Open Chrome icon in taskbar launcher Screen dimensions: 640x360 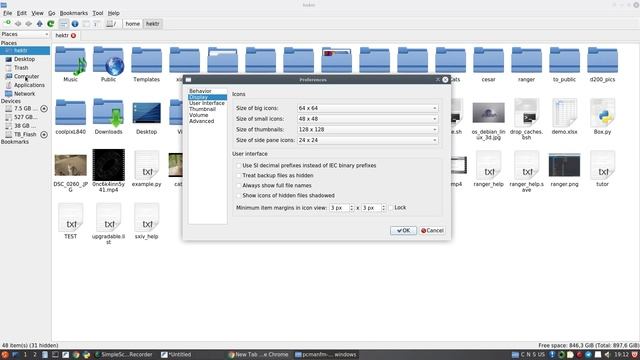click(76, 355)
